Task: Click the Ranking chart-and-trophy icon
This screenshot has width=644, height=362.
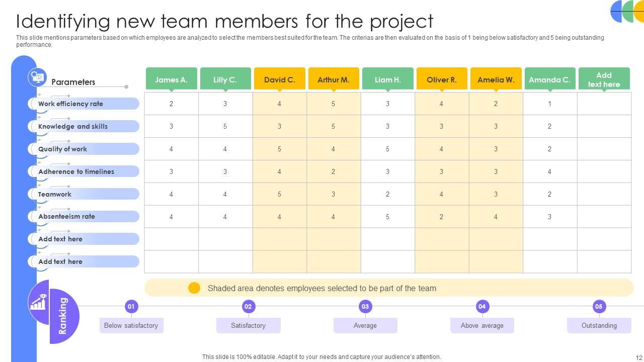Action: [39, 302]
